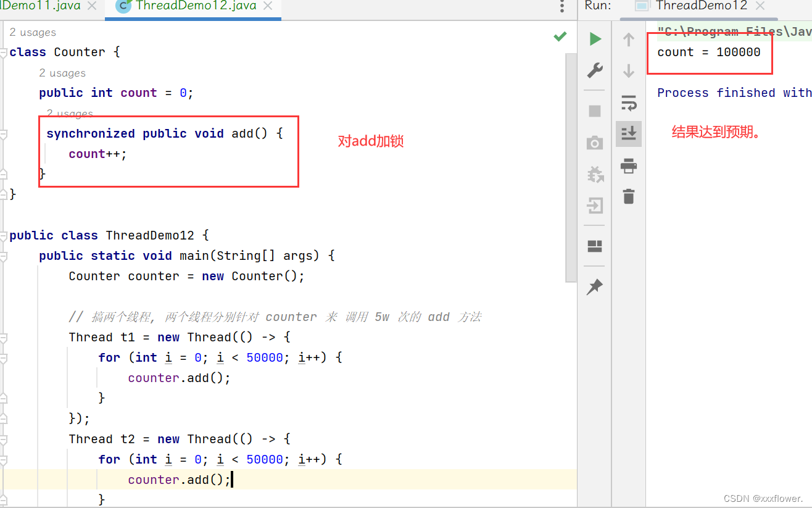The height and width of the screenshot is (508, 812).
Task: Click 'Process finished with' console line
Action: [734, 93]
